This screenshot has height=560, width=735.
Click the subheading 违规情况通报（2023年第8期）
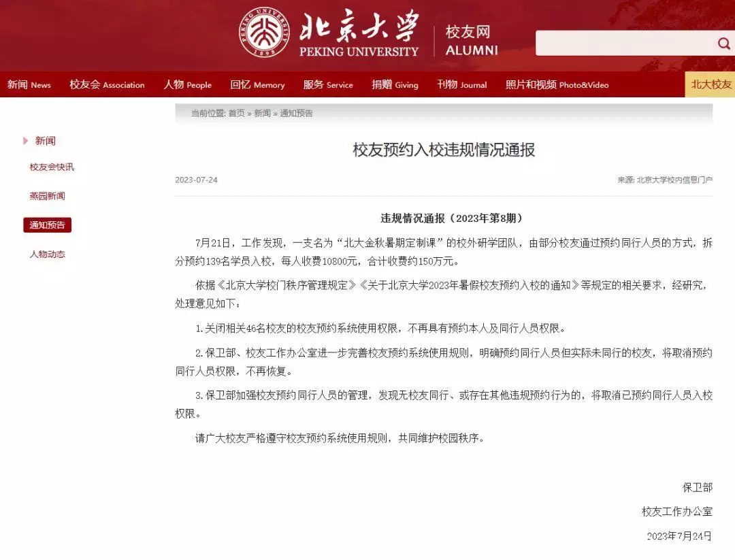click(451, 218)
